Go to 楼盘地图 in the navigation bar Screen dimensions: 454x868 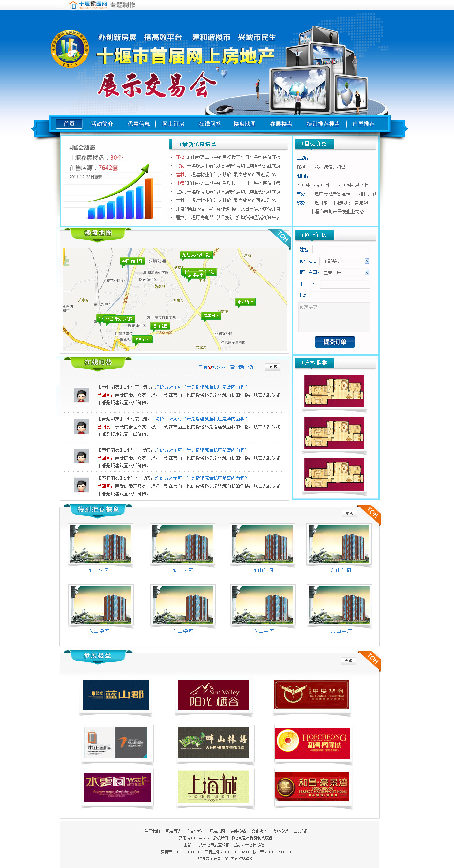pyautogui.click(x=244, y=124)
